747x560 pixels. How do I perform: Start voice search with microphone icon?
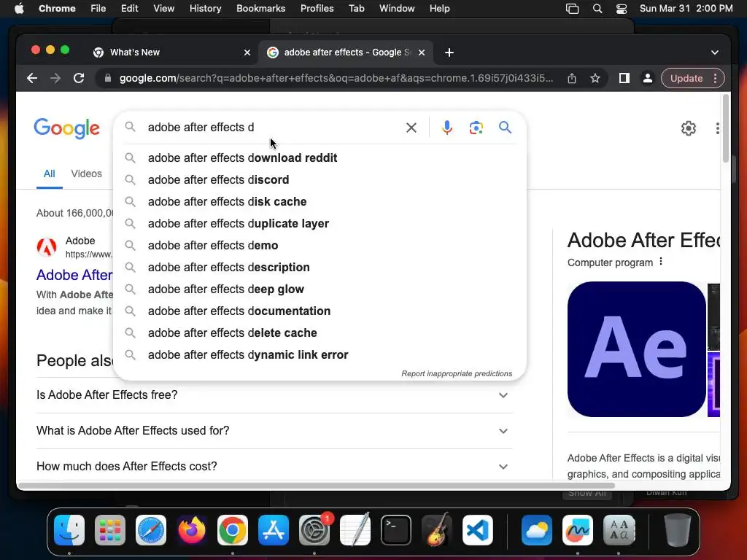(447, 128)
